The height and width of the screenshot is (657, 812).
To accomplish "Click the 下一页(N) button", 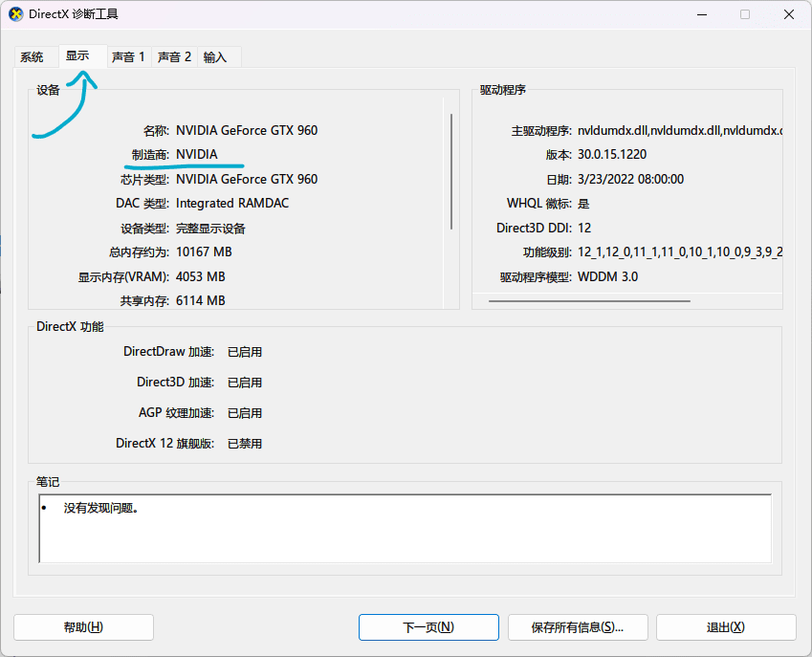I will tap(428, 627).
